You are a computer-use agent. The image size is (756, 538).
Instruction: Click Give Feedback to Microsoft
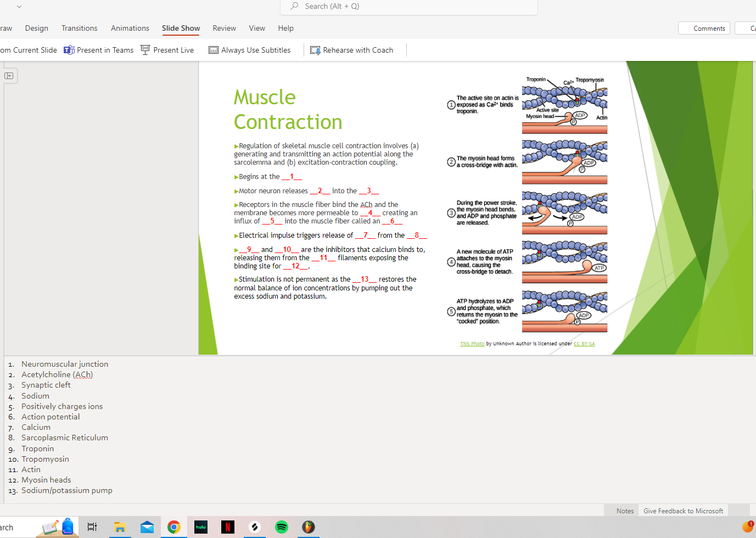coord(684,511)
